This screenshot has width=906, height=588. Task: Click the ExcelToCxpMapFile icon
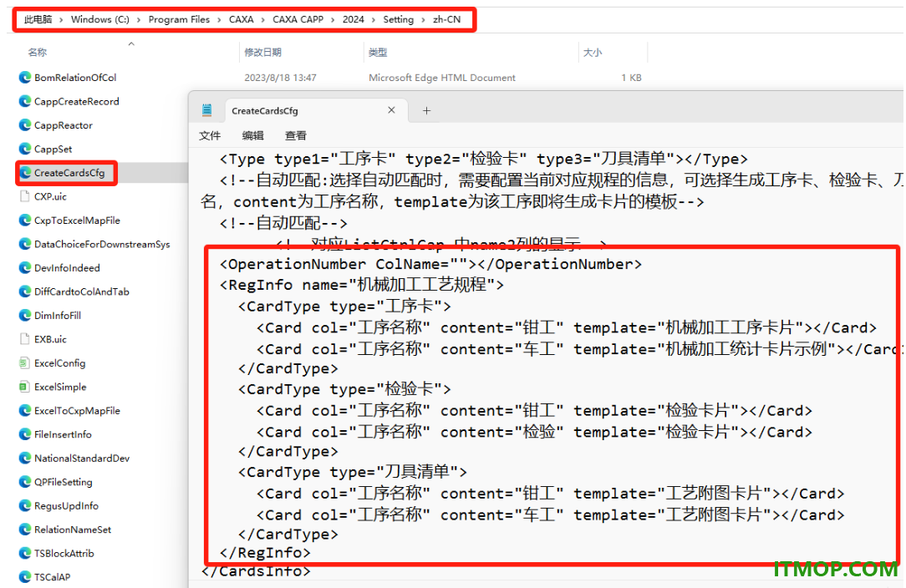(25, 411)
